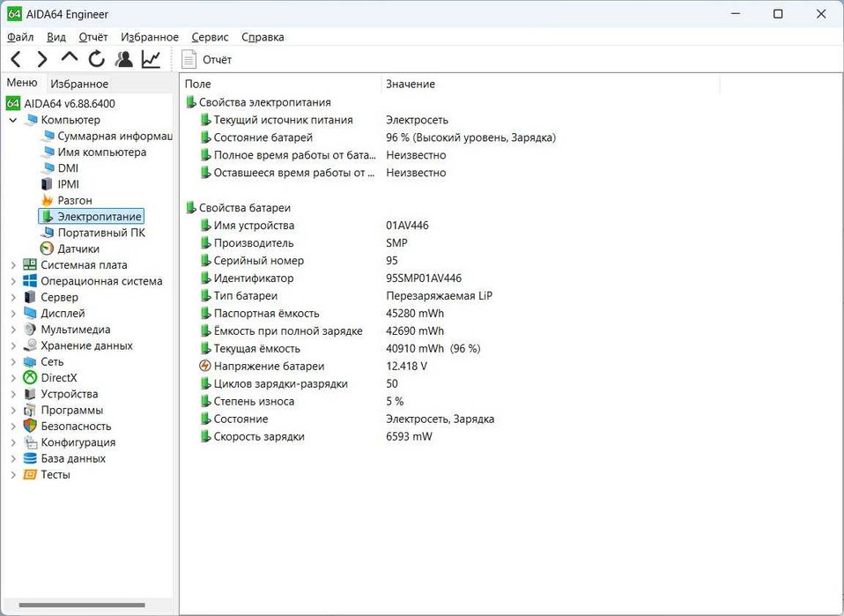This screenshot has width=844, height=616.
Task: Click the up-level arrow toolbar icon
Action: click(70, 57)
